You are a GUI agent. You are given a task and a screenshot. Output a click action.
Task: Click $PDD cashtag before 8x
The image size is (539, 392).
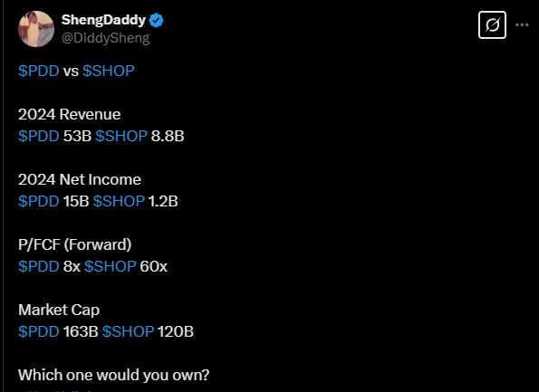[38, 266]
